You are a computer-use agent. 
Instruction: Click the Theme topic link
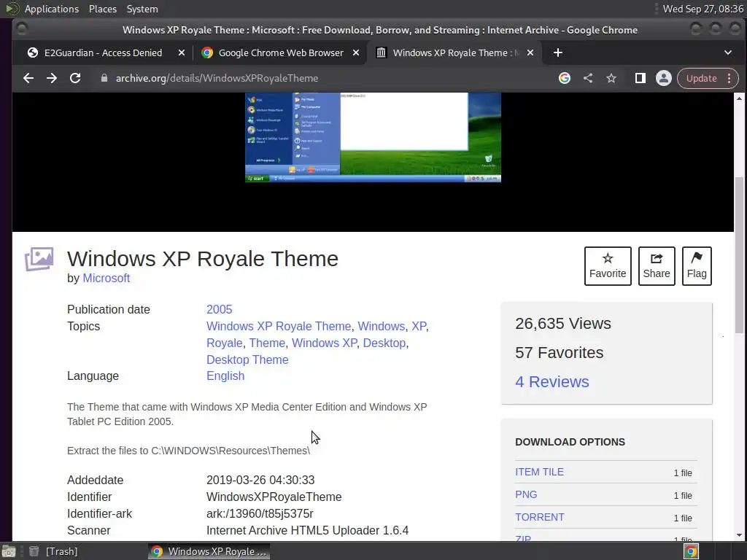tap(267, 343)
